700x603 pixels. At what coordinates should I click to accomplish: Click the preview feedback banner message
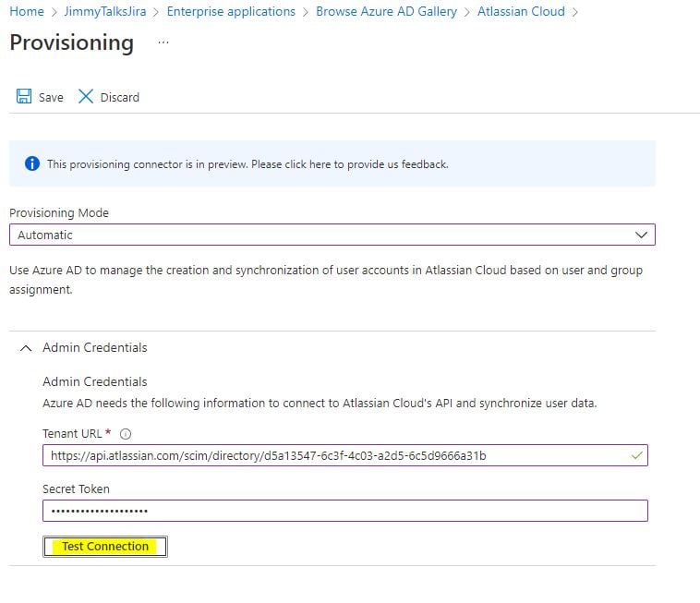(247, 164)
